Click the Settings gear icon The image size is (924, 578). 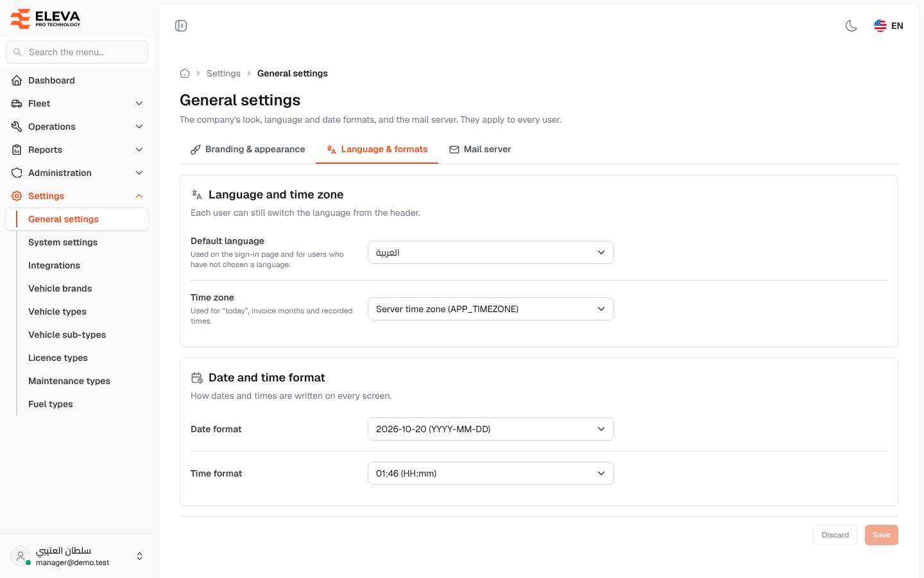[17, 196]
